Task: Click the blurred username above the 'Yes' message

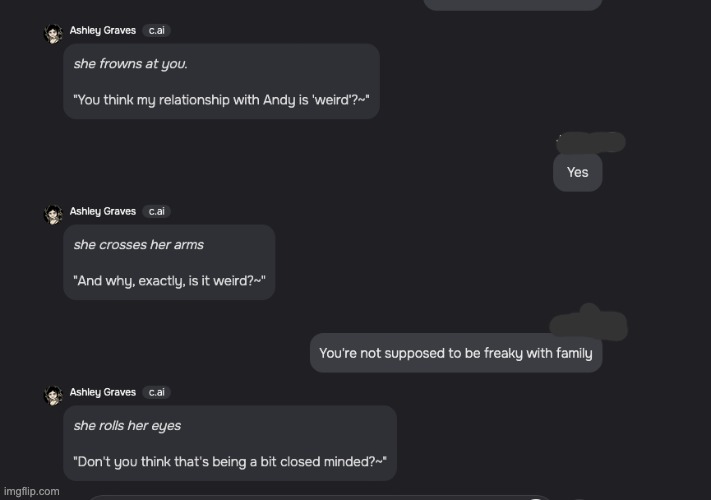Action: pos(591,142)
